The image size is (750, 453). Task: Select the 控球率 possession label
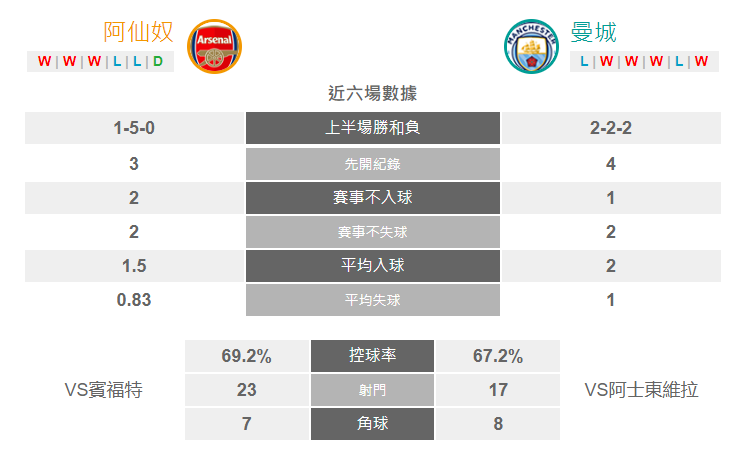[373, 356]
